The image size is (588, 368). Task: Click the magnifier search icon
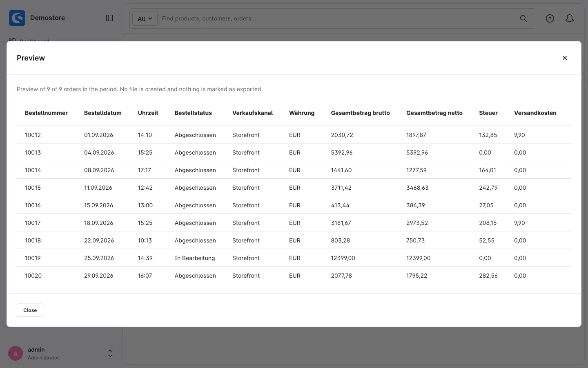pyautogui.click(x=523, y=18)
